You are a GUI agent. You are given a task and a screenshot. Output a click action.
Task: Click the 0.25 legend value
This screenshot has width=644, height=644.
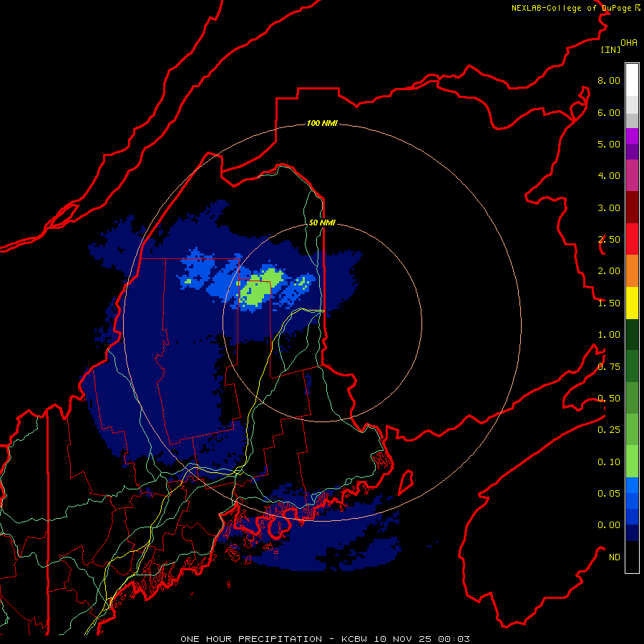point(609,430)
